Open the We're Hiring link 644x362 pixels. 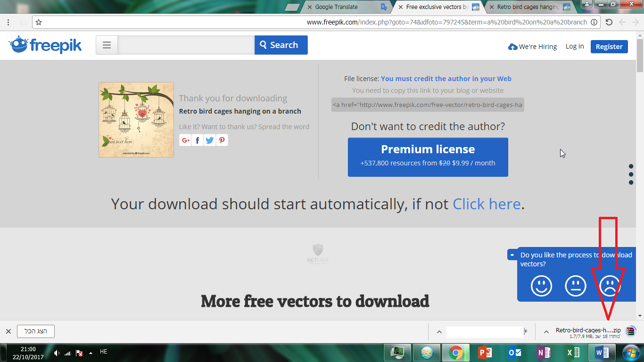[x=532, y=47]
